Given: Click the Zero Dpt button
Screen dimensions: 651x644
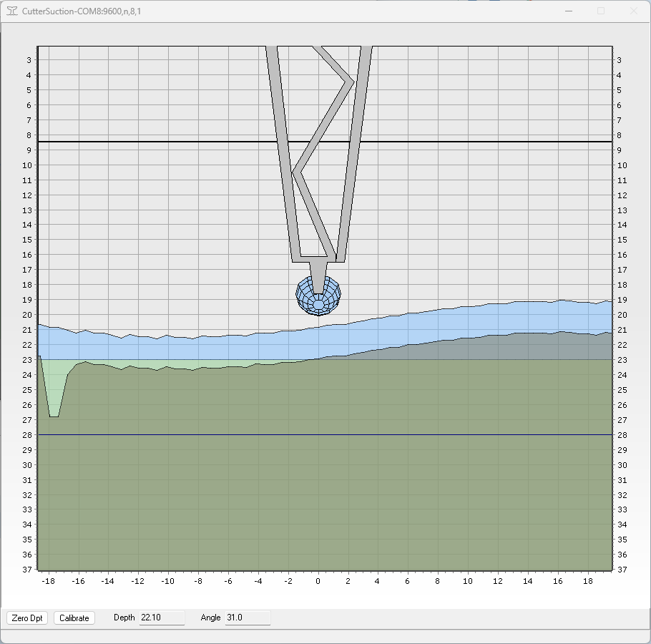Looking at the screenshot, I should coord(27,618).
